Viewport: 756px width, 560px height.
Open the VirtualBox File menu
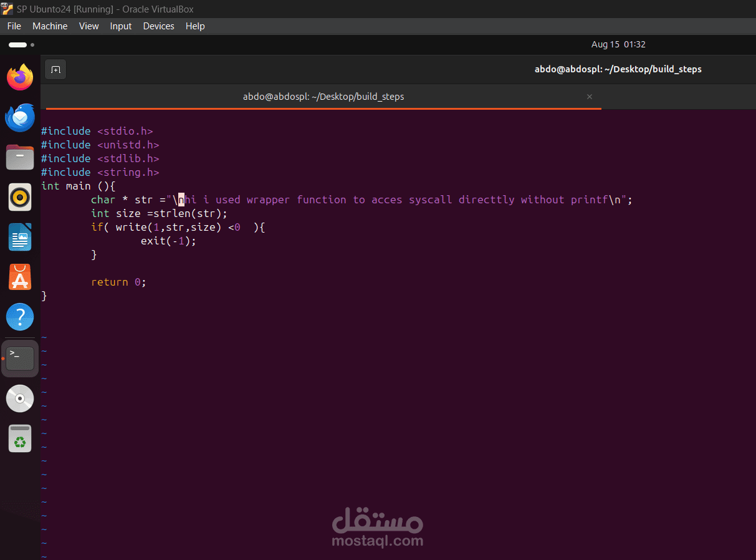click(14, 26)
